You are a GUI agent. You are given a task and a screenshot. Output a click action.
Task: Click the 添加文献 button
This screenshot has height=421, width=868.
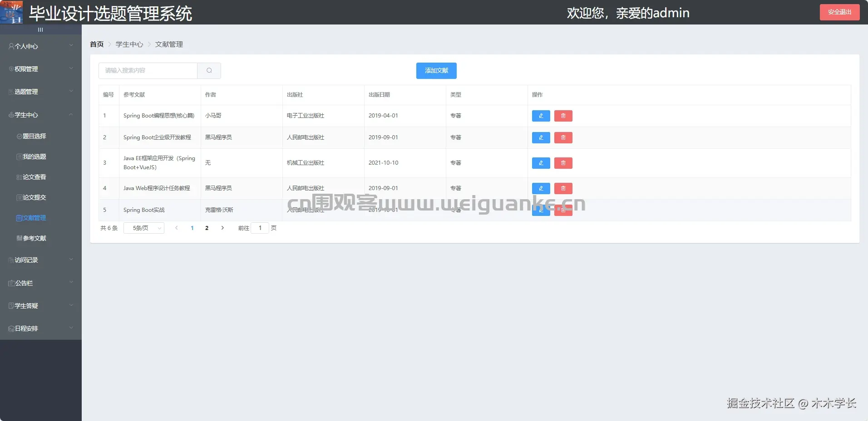click(x=436, y=70)
